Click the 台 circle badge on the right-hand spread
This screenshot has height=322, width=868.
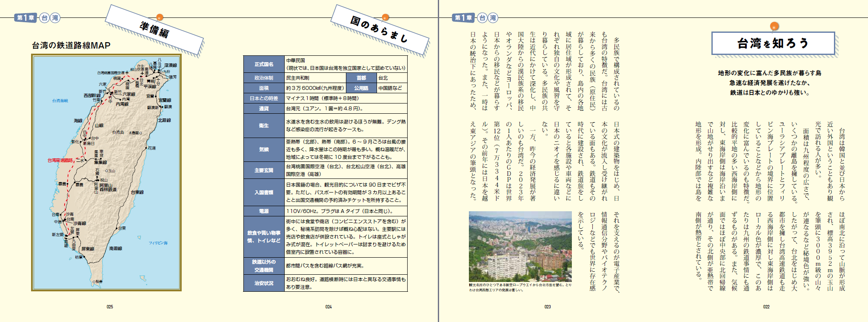[x=482, y=18]
